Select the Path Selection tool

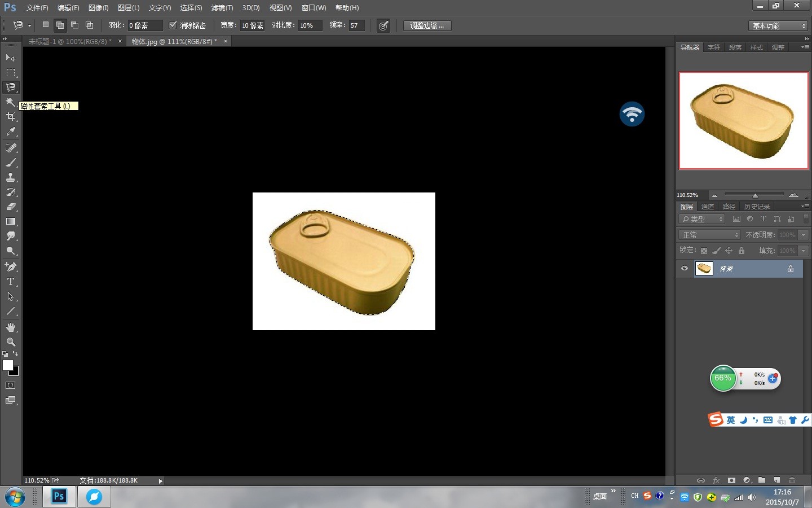pos(11,296)
